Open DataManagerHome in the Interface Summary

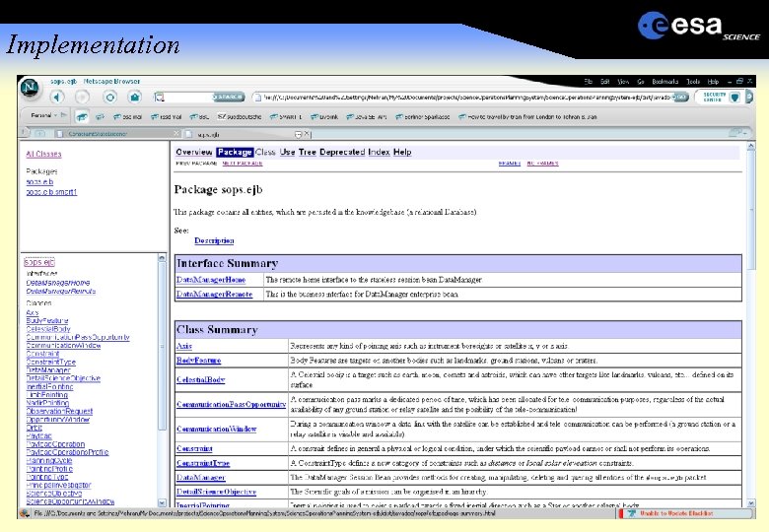coord(211,280)
